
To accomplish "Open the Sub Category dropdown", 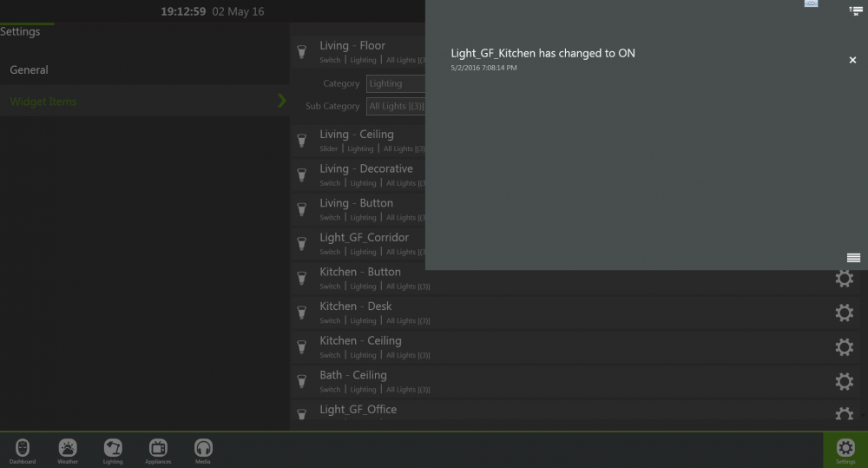I will point(396,107).
